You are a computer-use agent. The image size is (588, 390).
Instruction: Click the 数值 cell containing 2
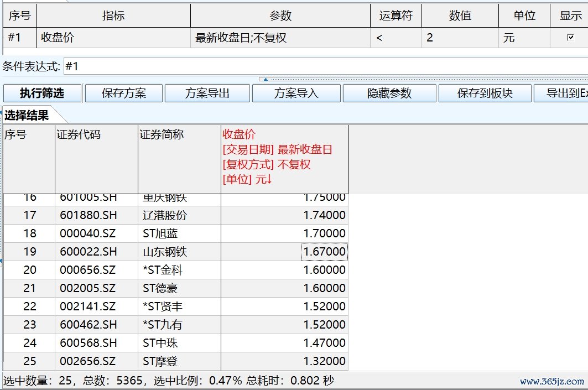coord(459,38)
